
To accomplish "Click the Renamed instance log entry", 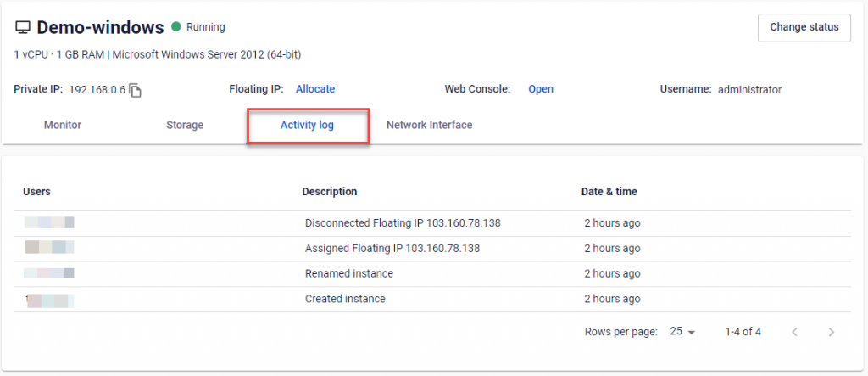I will [x=349, y=273].
